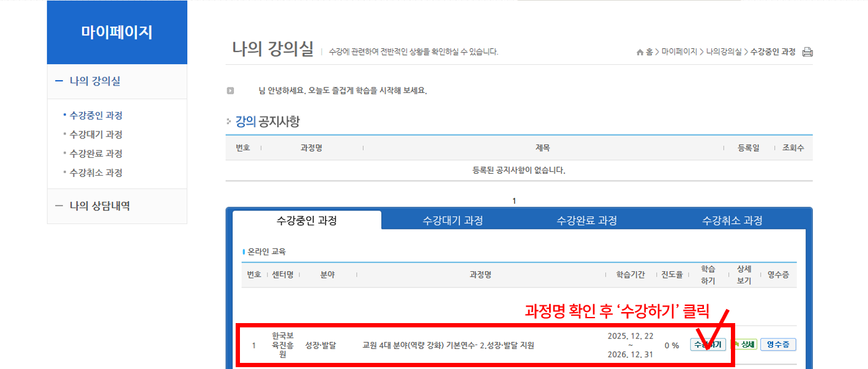The image size is (868, 369).
Task: Click the home icon in the breadcrumb
Action: (x=640, y=53)
